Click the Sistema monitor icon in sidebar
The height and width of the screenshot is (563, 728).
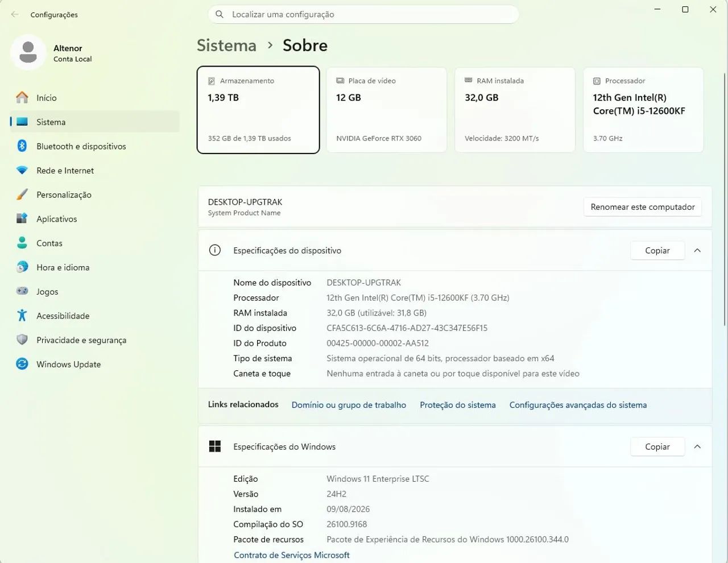22,122
